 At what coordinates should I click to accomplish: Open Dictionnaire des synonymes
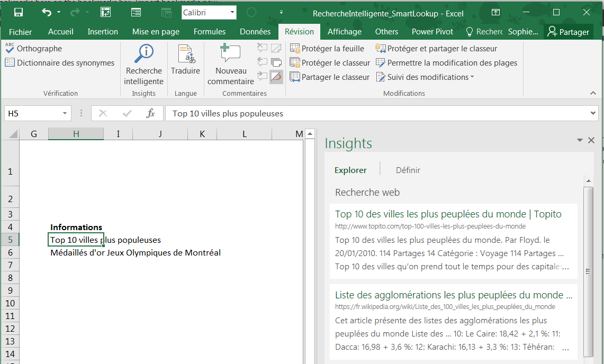coord(59,63)
